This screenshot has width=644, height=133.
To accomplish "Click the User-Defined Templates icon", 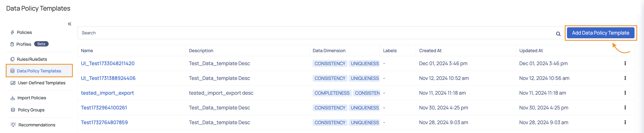I will click(13, 83).
